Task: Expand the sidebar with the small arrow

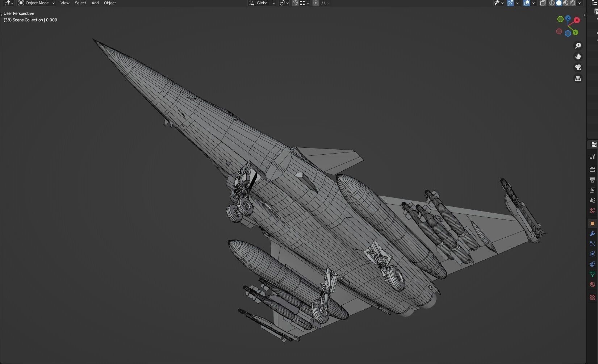Action: [x=585, y=15]
